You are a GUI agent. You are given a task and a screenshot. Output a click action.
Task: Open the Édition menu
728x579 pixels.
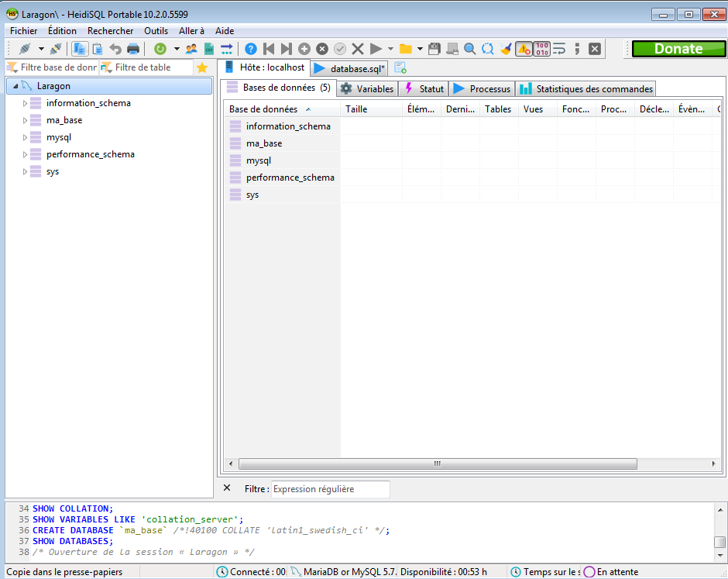(x=62, y=31)
